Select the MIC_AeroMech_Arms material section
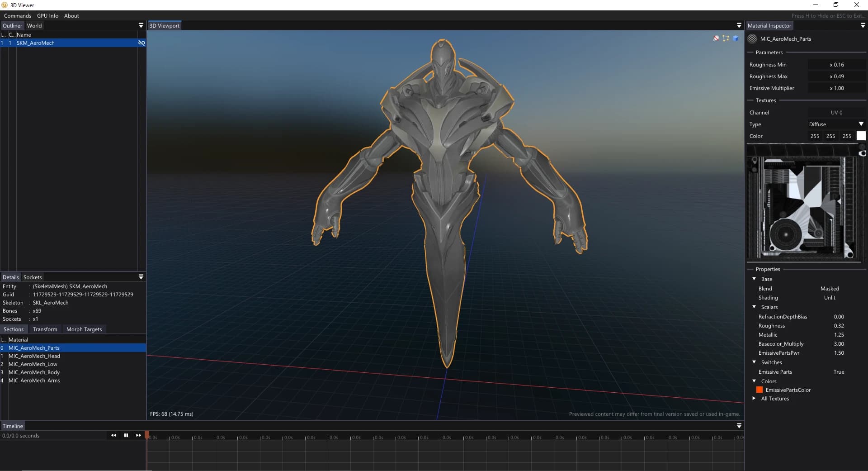868x471 pixels. (x=73, y=381)
